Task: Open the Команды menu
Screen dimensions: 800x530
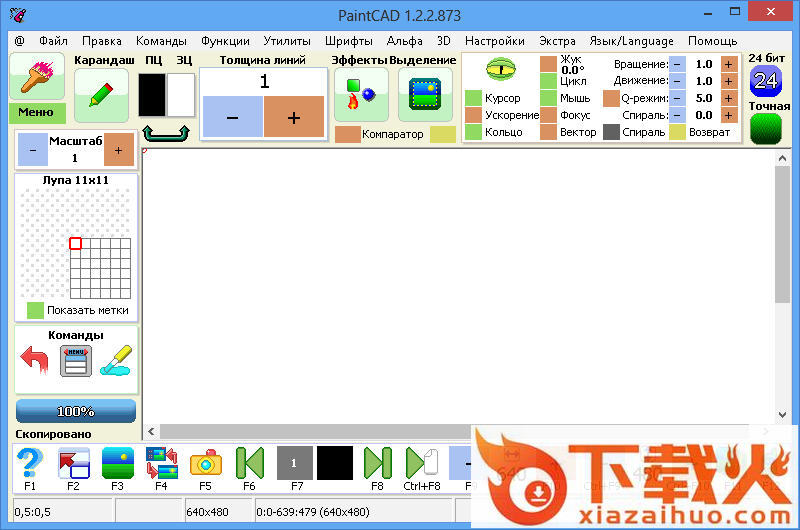Action: click(161, 41)
